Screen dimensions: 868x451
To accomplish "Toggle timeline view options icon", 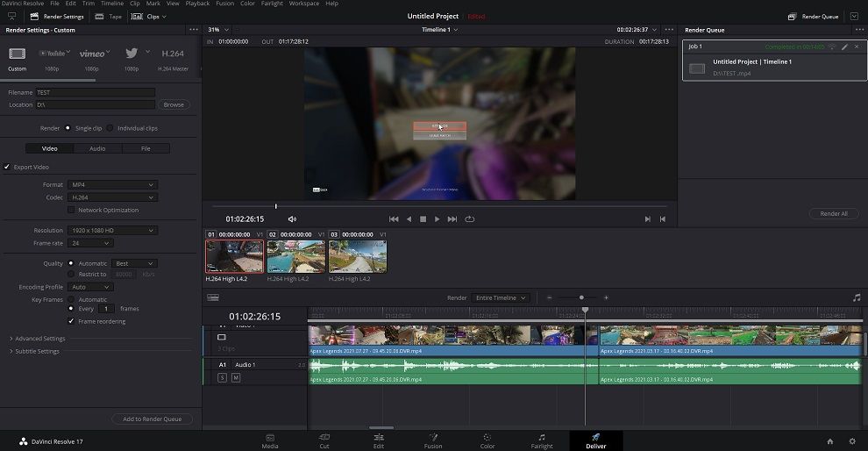I will [x=213, y=297].
